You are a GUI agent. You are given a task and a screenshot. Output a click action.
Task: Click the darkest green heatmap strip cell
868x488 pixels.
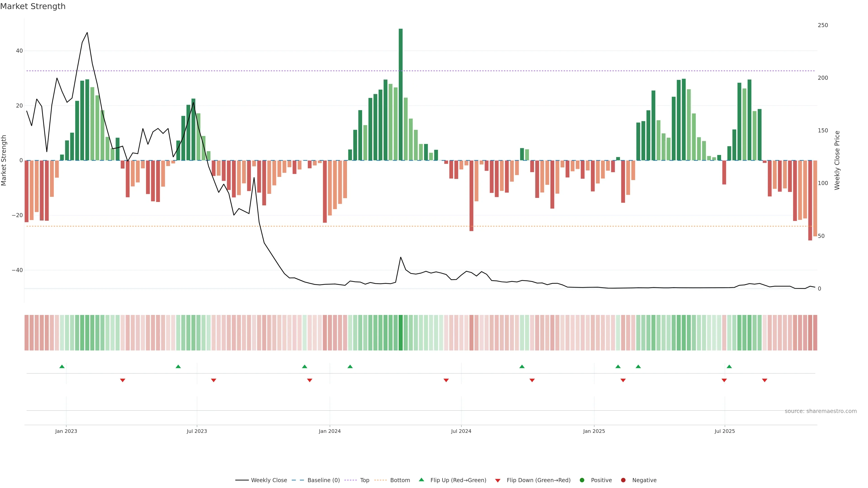401,333
